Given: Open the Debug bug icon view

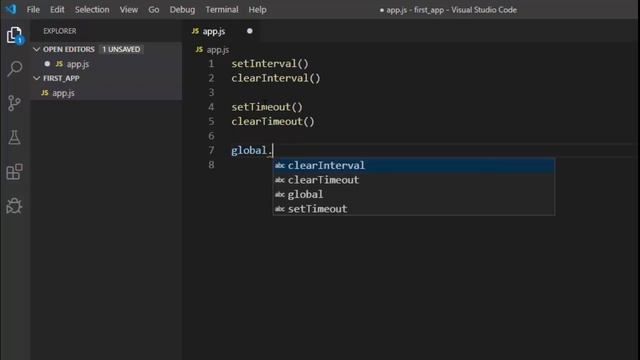Looking at the screenshot, I should (x=14, y=206).
